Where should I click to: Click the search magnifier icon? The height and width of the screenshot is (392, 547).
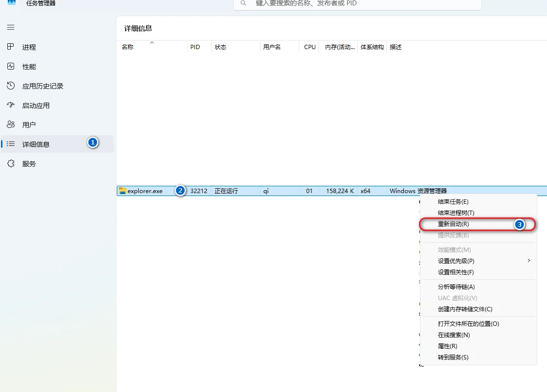point(243,3)
